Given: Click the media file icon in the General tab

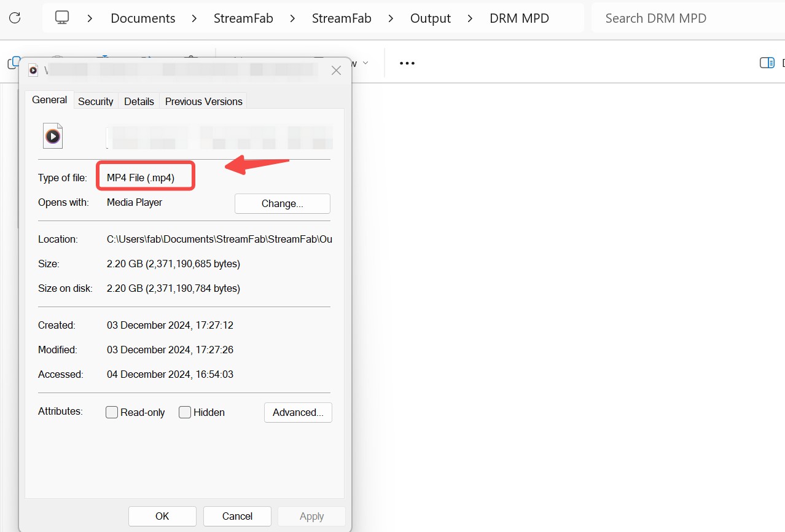Looking at the screenshot, I should pos(53,136).
